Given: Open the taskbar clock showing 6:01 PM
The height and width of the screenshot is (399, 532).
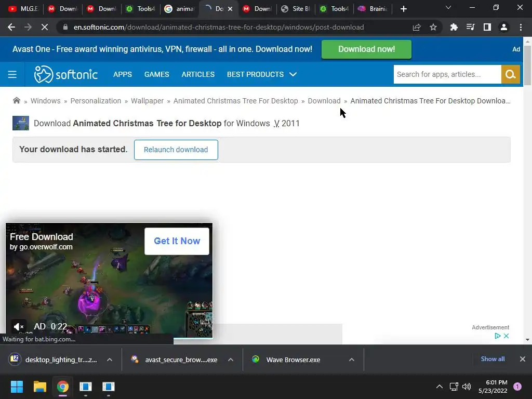Looking at the screenshot, I should [x=493, y=387].
